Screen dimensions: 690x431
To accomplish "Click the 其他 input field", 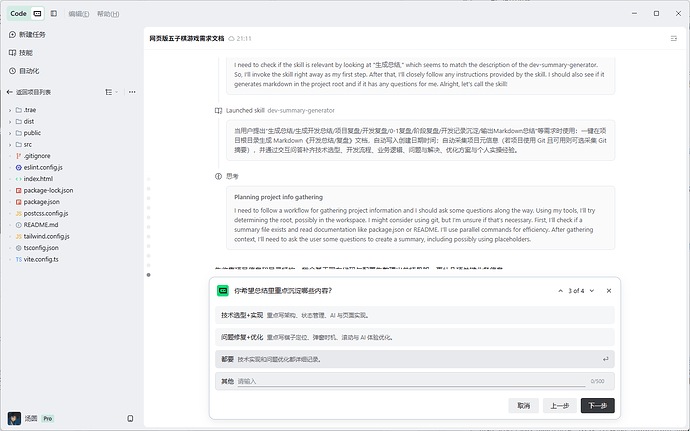I will [x=411, y=381].
